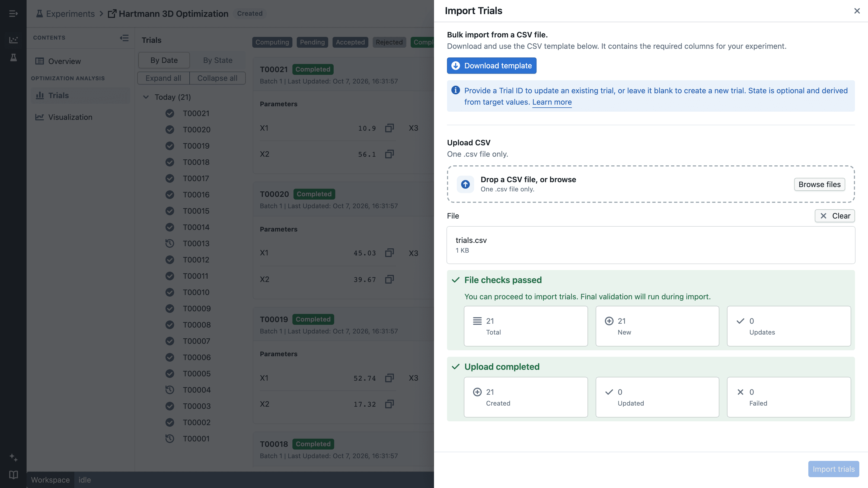Click the Workspace status bar item

(x=50, y=480)
